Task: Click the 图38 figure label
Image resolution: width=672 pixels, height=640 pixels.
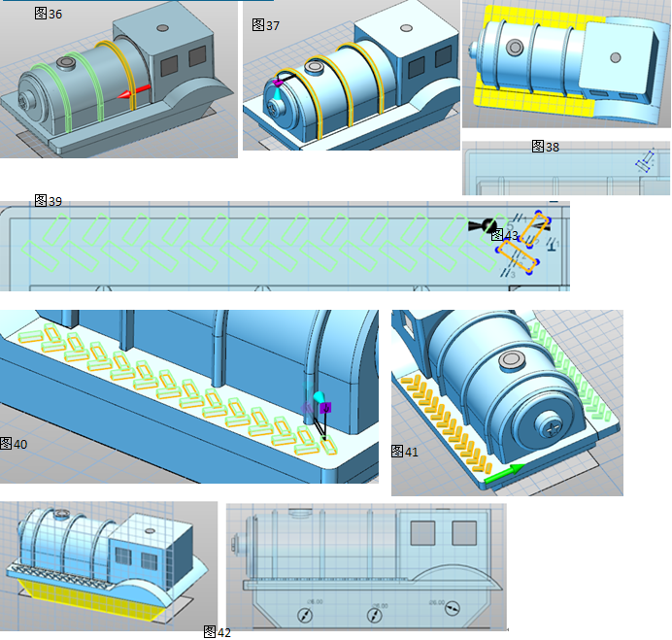Action: (545, 147)
